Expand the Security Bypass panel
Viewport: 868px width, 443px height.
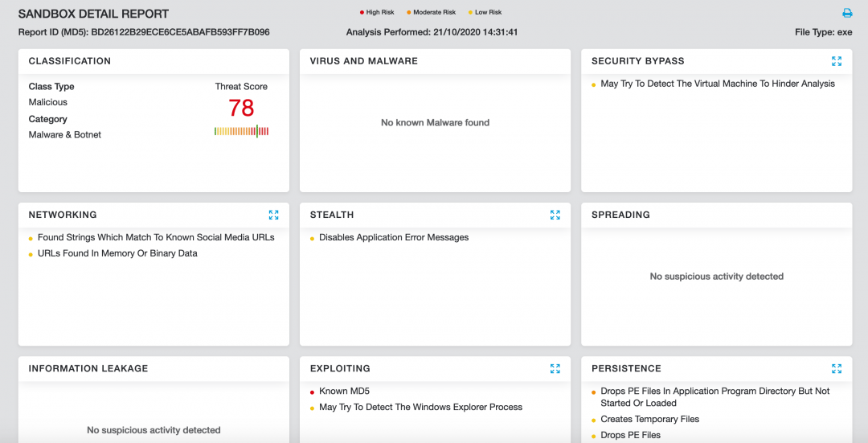837,61
